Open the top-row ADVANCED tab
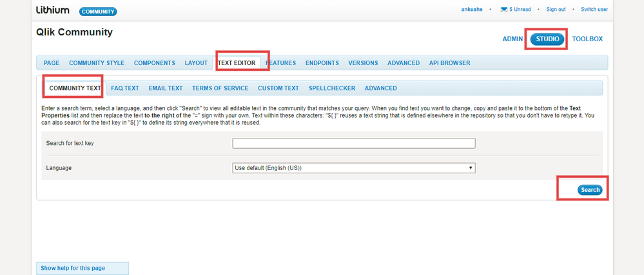644x275 pixels. pos(404,63)
